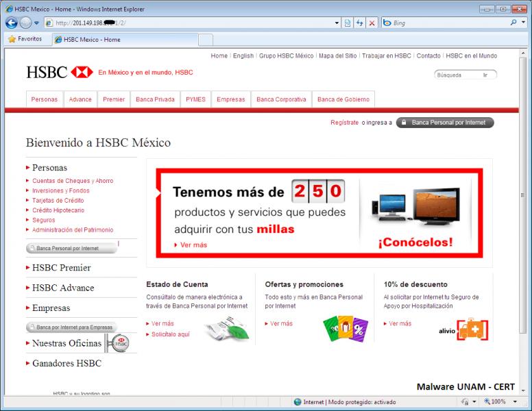
Task: Click the Ir search button
Action: point(485,75)
